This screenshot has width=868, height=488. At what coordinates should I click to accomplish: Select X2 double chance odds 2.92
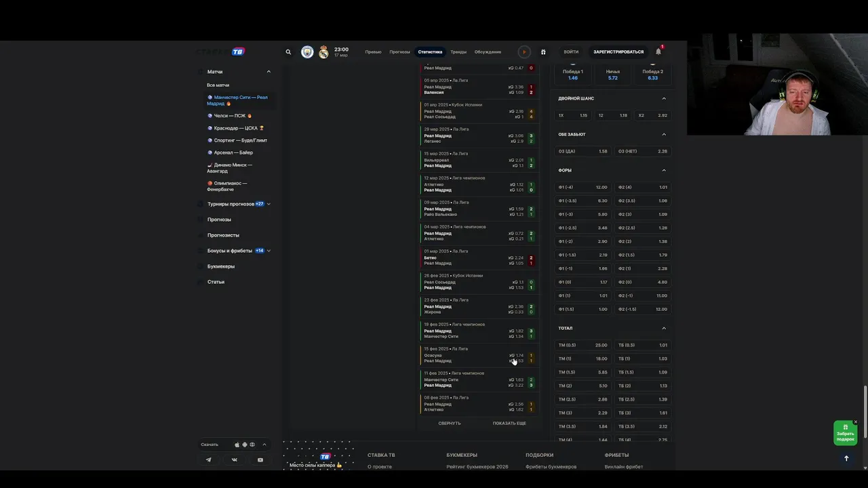pyautogui.click(x=653, y=115)
